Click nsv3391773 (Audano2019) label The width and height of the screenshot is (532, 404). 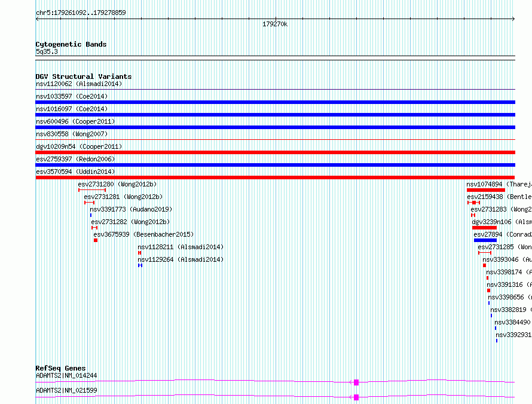tap(131, 209)
